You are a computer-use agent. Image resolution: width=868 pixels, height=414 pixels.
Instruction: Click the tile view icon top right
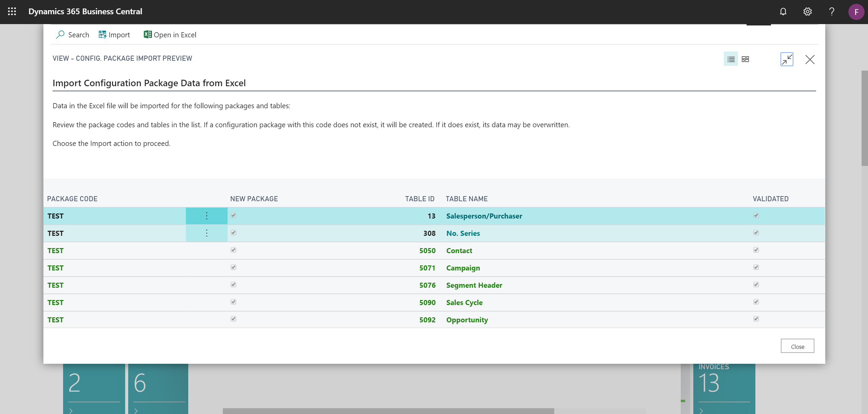(745, 59)
